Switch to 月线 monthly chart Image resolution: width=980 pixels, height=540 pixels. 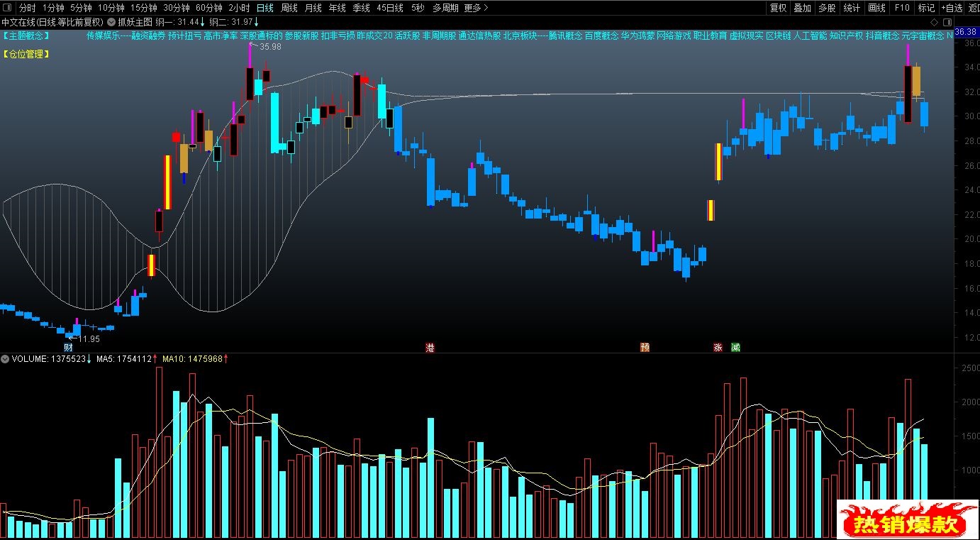(x=313, y=8)
